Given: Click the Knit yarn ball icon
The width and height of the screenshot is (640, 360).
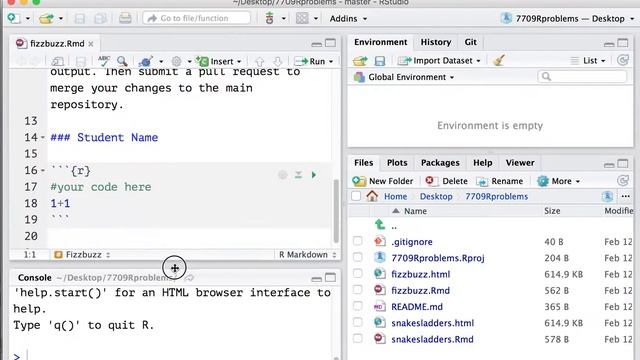Looking at the screenshot, I should tap(145, 61).
